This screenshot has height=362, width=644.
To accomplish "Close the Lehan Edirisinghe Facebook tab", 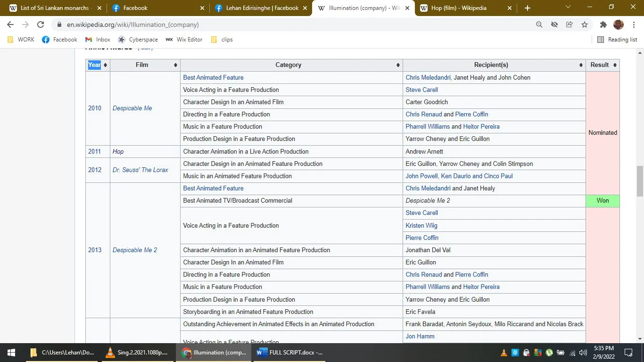I will 305,8.
